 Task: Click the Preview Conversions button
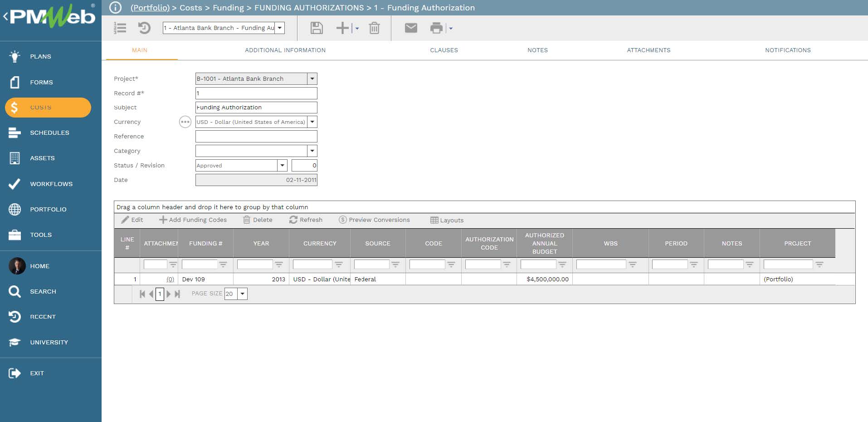374,220
